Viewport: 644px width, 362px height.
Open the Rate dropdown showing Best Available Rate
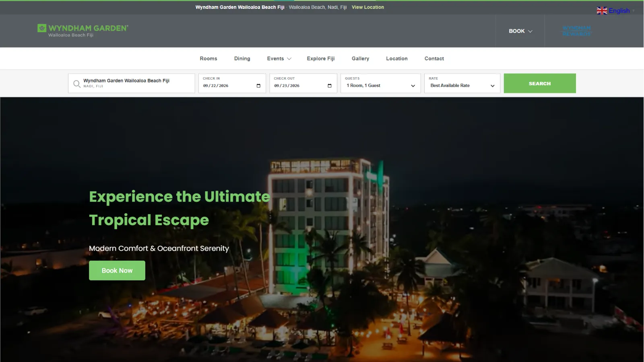coord(462,83)
